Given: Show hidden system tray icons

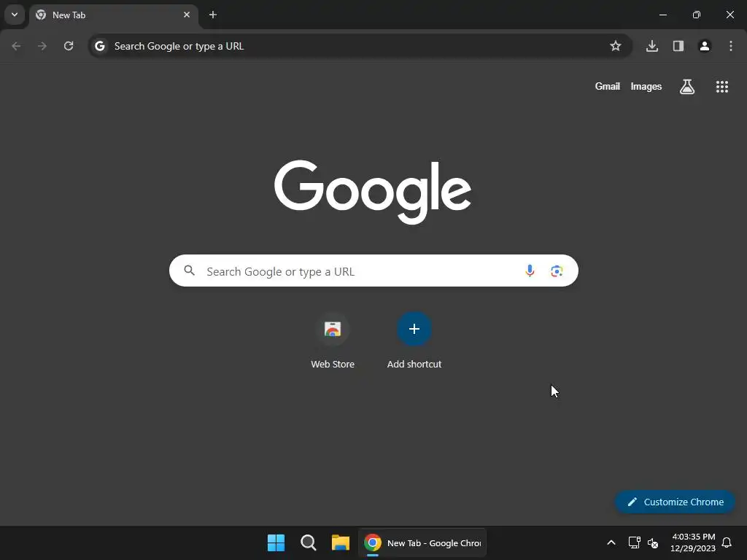Looking at the screenshot, I should (x=611, y=542).
